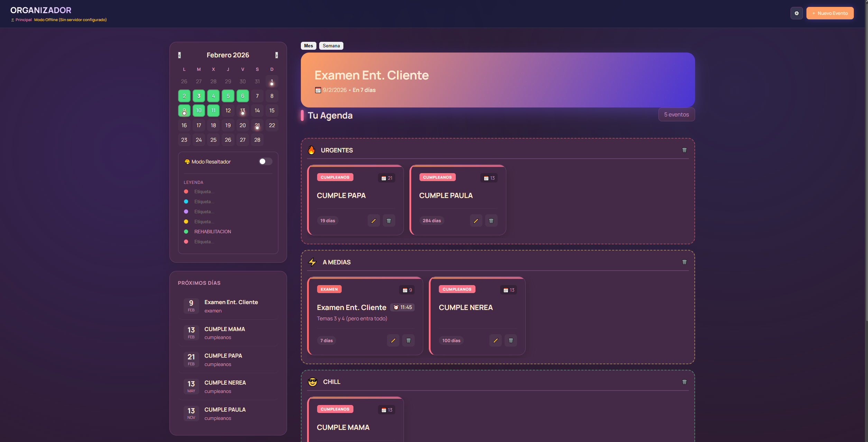Switch to the Semana view tab
Viewport: 868px width, 442px height.
click(x=331, y=46)
